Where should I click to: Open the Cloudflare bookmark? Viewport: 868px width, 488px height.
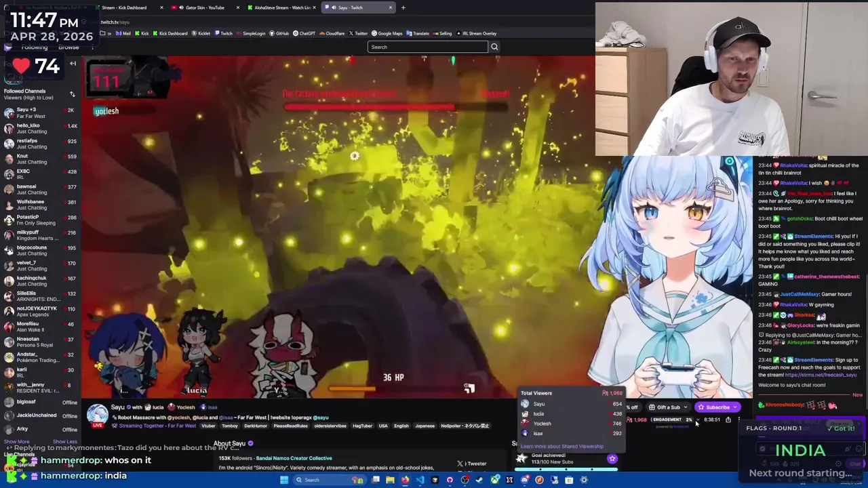click(x=332, y=33)
